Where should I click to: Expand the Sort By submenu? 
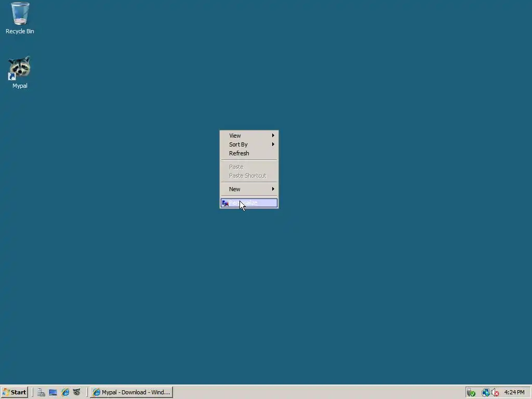[x=249, y=144]
